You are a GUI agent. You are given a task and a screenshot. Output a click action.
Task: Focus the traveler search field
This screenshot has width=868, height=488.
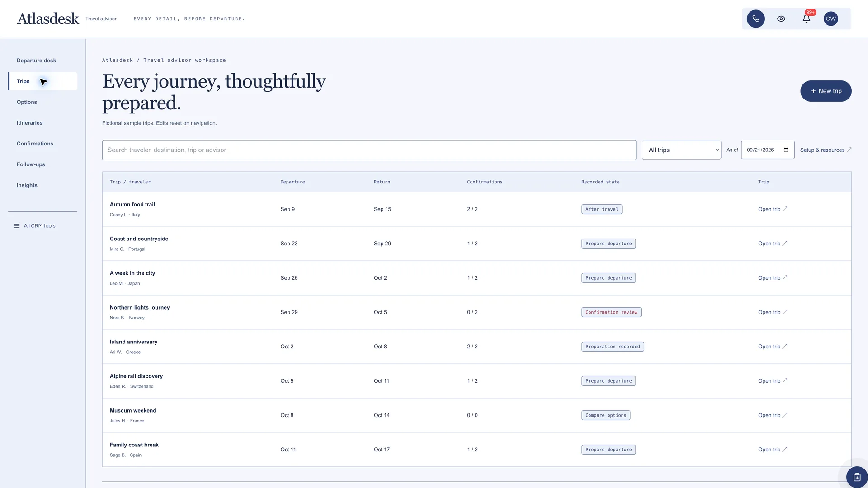coord(369,150)
